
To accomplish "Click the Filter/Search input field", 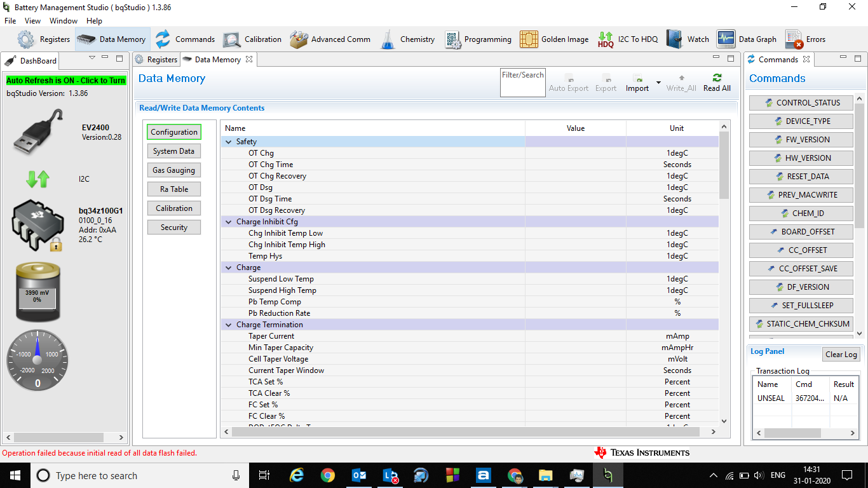I will [522, 83].
